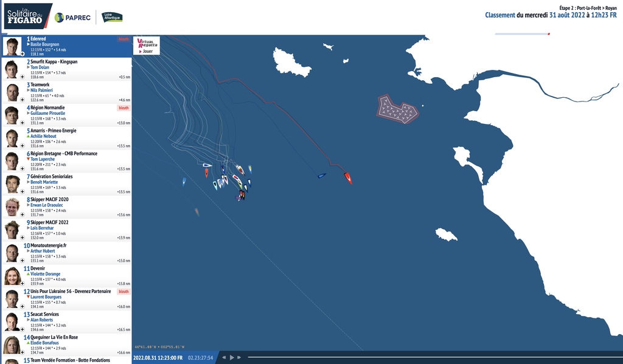Screen dimensions: 623x364
Task: Click the plus icon on Basile Bourgnon's photo
Action: coord(23,54)
